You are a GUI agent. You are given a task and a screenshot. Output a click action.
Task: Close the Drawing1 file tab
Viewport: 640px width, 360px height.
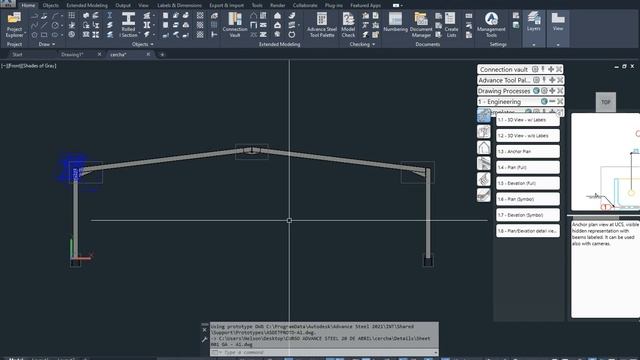(x=99, y=54)
